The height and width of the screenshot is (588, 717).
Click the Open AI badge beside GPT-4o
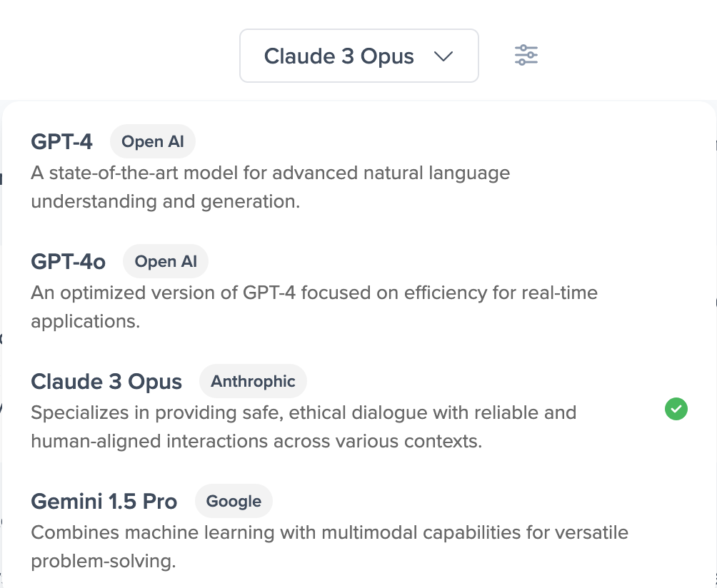(x=166, y=262)
